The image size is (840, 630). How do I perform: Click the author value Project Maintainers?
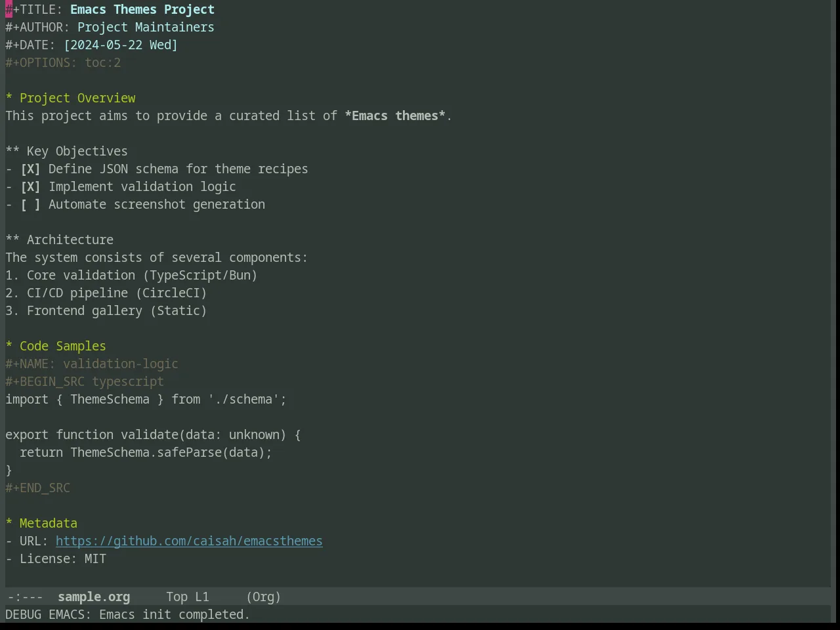tap(146, 28)
